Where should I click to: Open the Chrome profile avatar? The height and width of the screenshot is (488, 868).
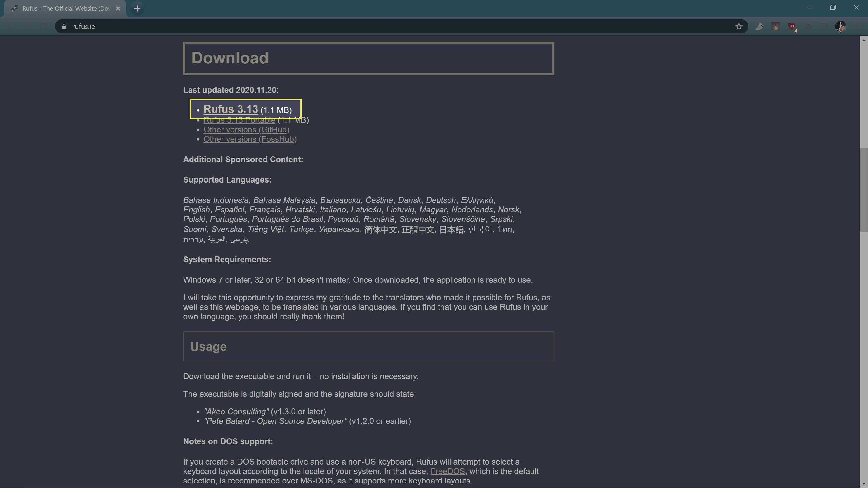840,26
